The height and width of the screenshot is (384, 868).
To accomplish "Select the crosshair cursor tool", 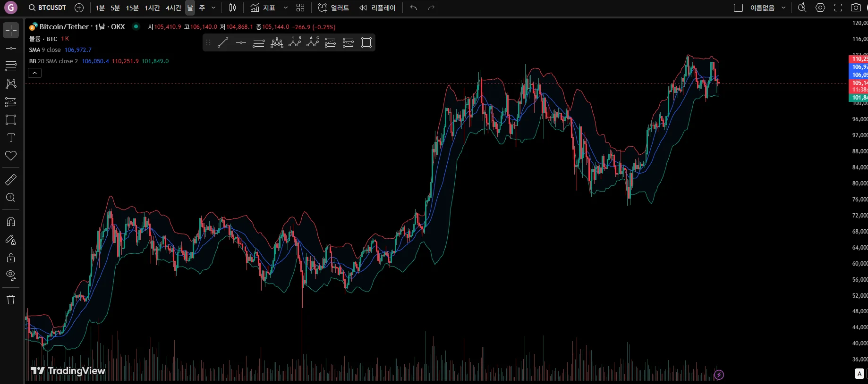I will tap(11, 30).
